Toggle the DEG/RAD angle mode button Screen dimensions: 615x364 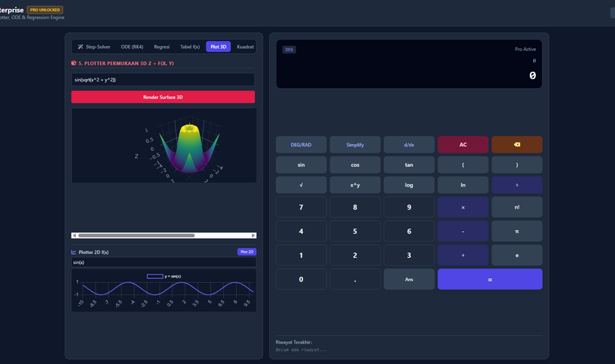pyautogui.click(x=301, y=145)
